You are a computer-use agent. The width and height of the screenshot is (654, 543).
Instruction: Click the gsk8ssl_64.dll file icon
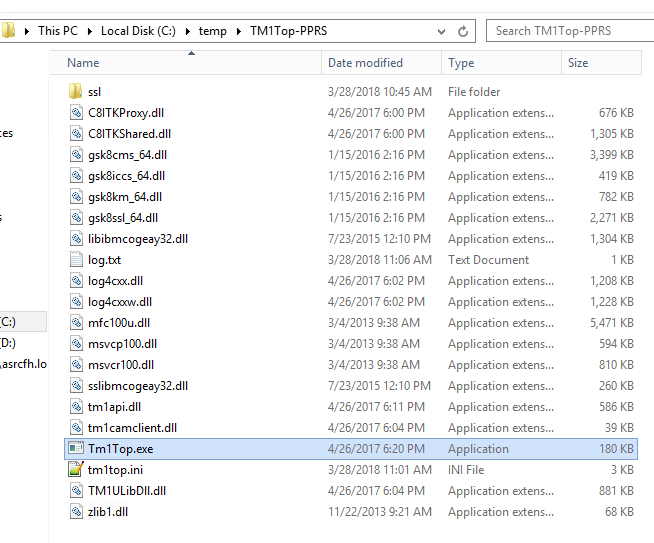pos(76,218)
